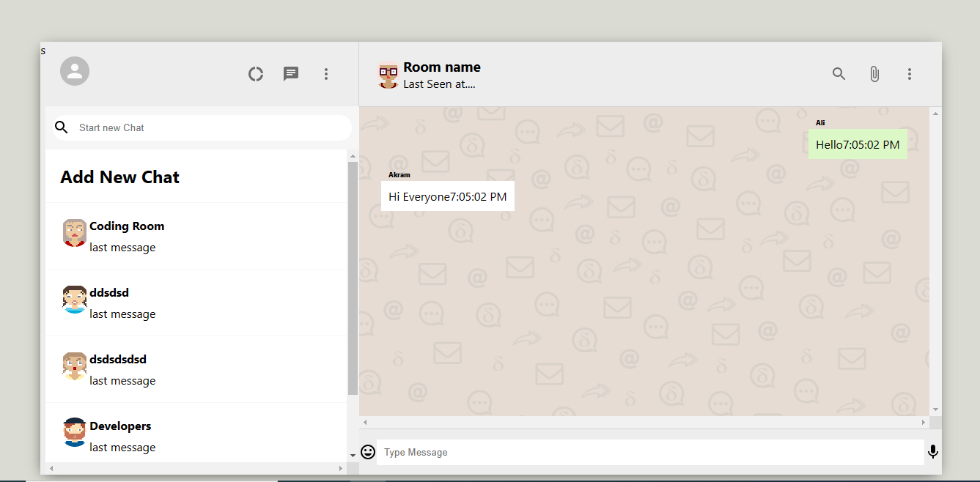
Task: Click the new chat message icon
Action: 291,74
